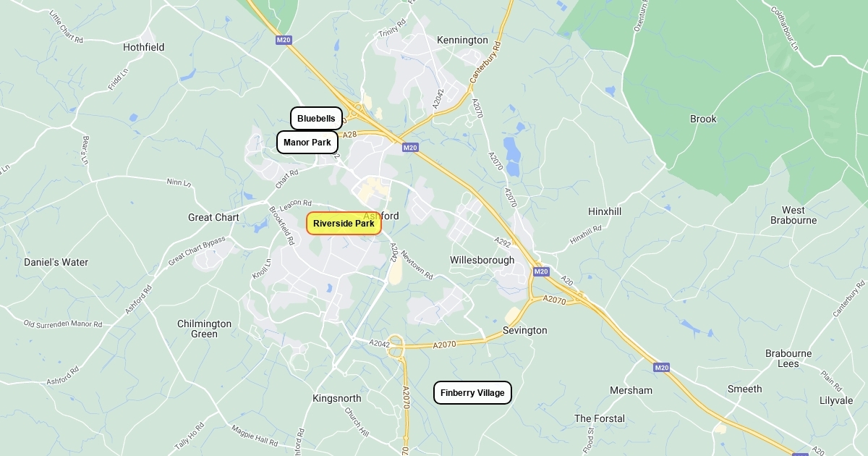Click the Kingsnorth town label
Viewport: 868px width, 456px height.
[x=336, y=399]
